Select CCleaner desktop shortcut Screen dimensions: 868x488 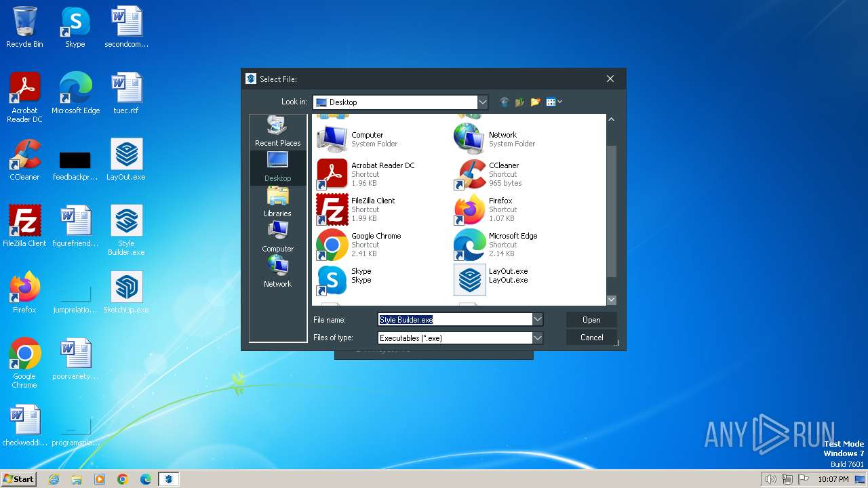pyautogui.click(x=24, y=160)
